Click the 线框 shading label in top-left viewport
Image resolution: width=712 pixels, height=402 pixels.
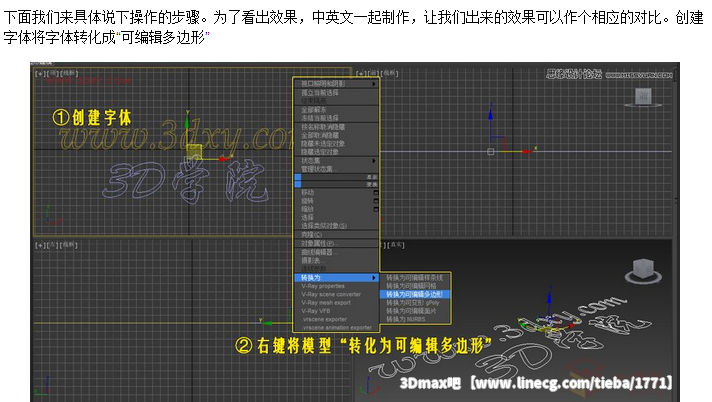[69, 74]
